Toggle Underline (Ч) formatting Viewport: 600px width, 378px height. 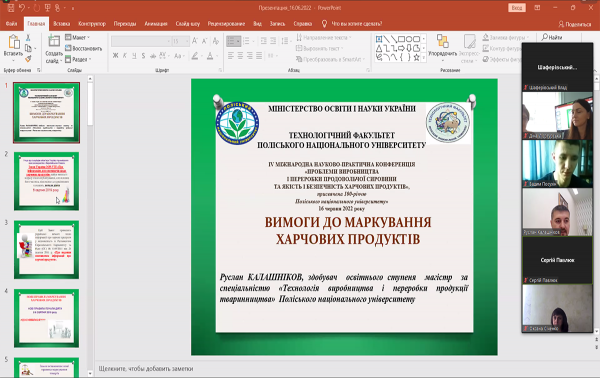point(134,56)
